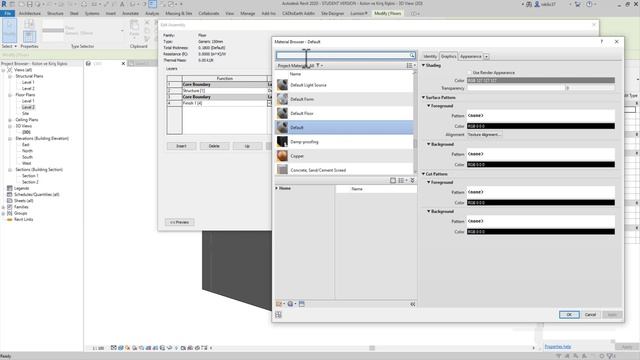Open the Project Materials filter dropdown
Image resolution: width=640 pixels, height=360 pixels.
pos(319,66)
